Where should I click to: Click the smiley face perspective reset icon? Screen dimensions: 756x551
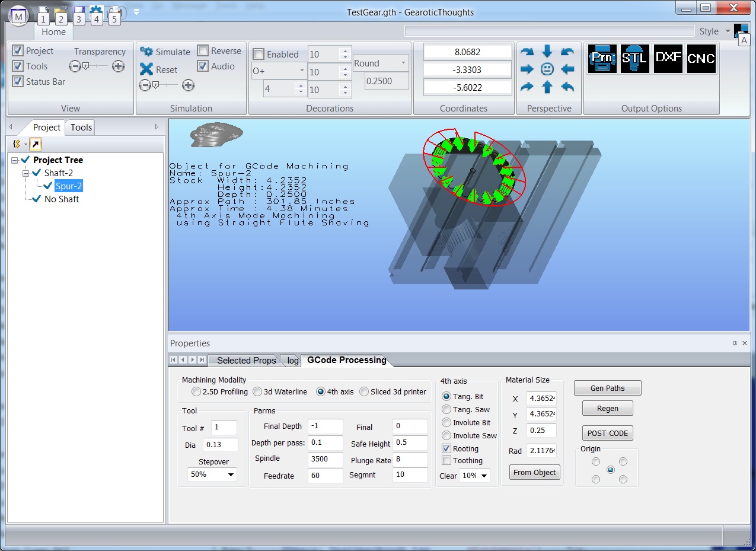547,69
